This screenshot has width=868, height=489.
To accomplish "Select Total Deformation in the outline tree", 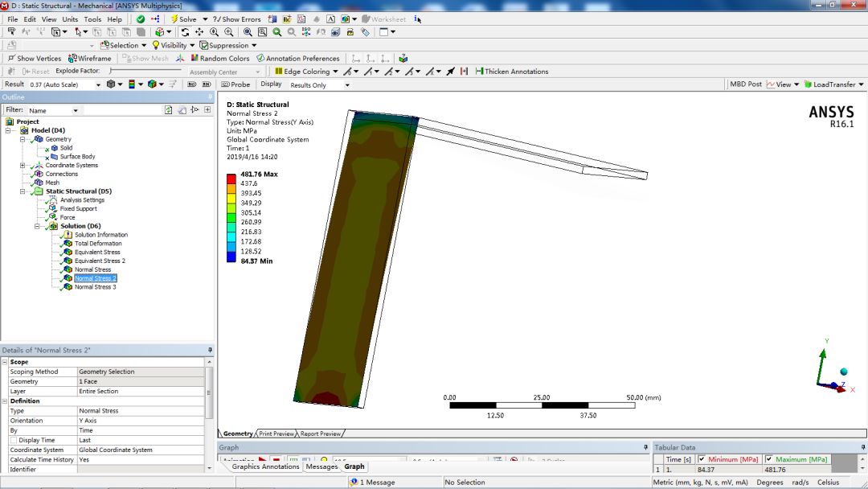I will [x=98, y=243].
